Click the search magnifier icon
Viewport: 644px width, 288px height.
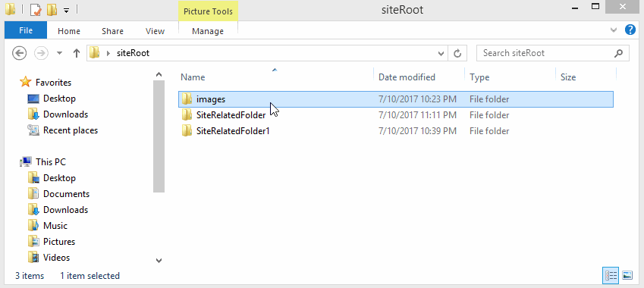coord(618,53)
